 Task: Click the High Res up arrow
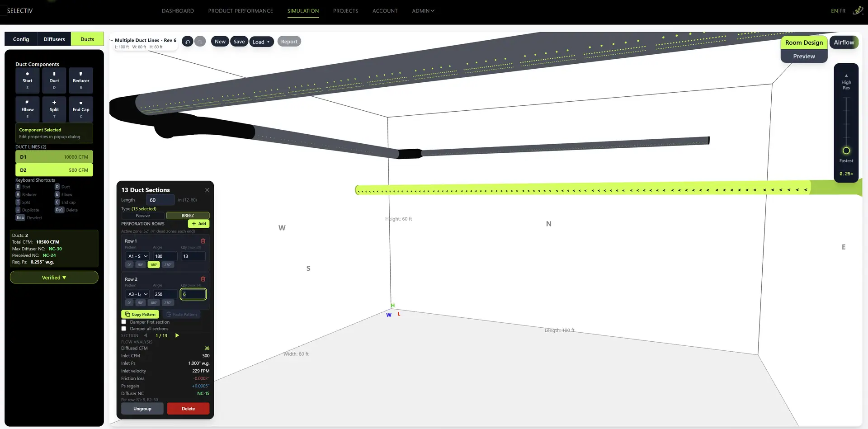pos(846,75)
